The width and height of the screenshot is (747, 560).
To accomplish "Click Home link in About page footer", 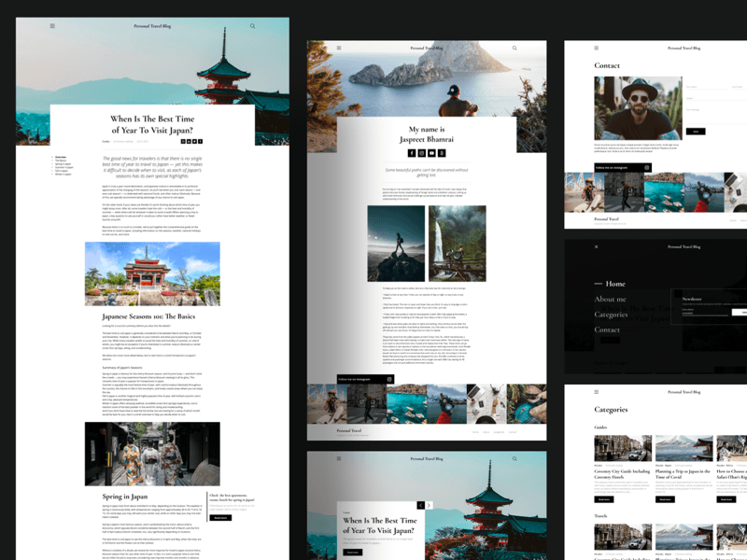I will 475,432.
